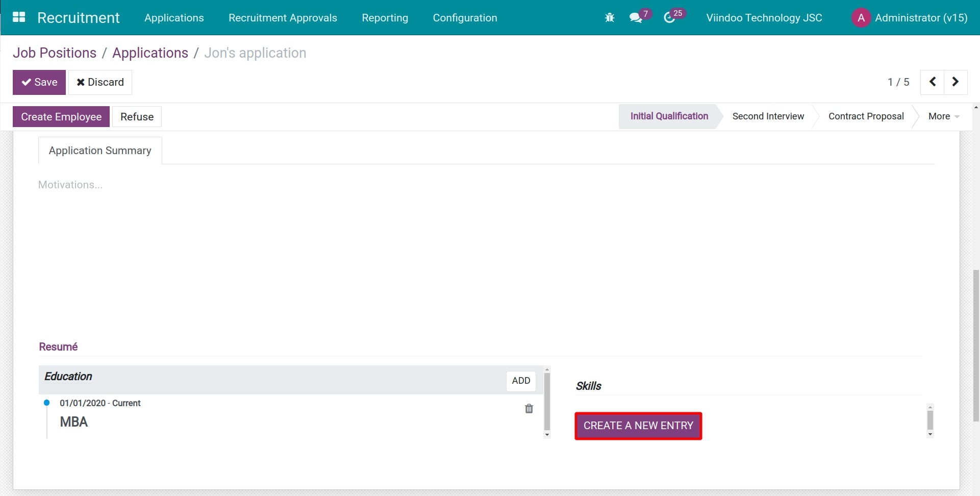The height and width of the screenshot is (496, 980).
Task: Switch to the Application Summary tab
Action: coord(99,150)
